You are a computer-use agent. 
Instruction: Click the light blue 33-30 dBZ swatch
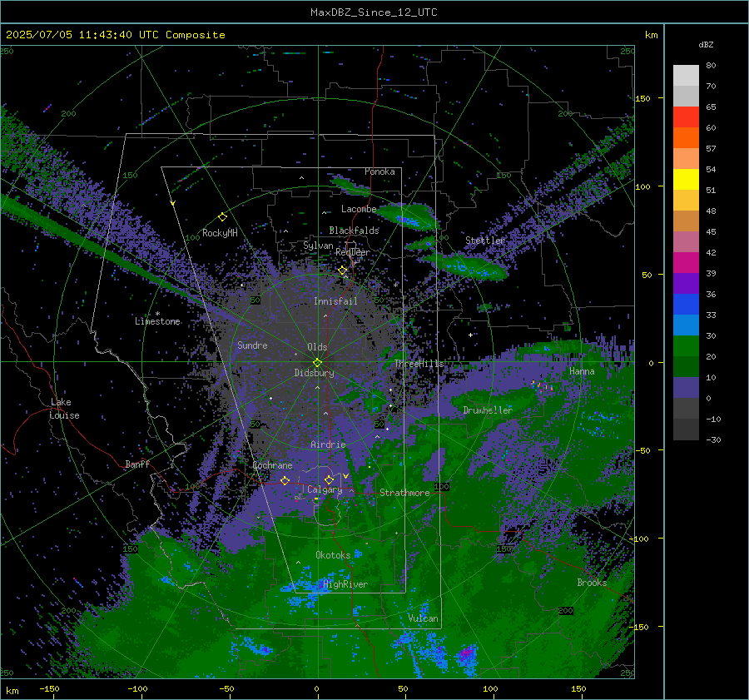point(686,325)
